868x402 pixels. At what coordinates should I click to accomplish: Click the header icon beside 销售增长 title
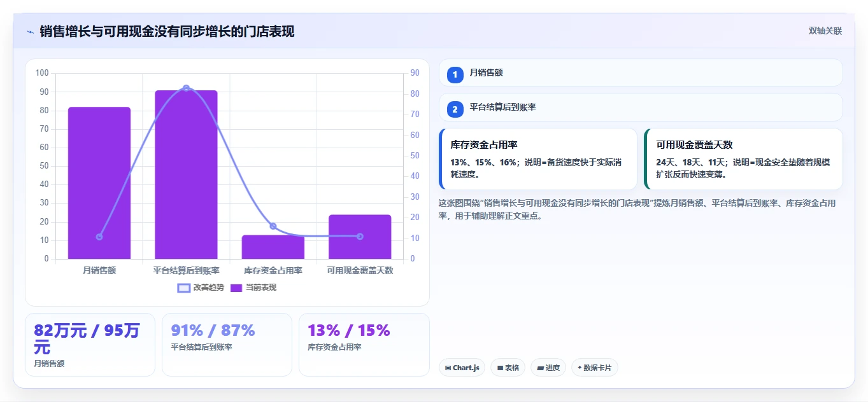[30, 32]
